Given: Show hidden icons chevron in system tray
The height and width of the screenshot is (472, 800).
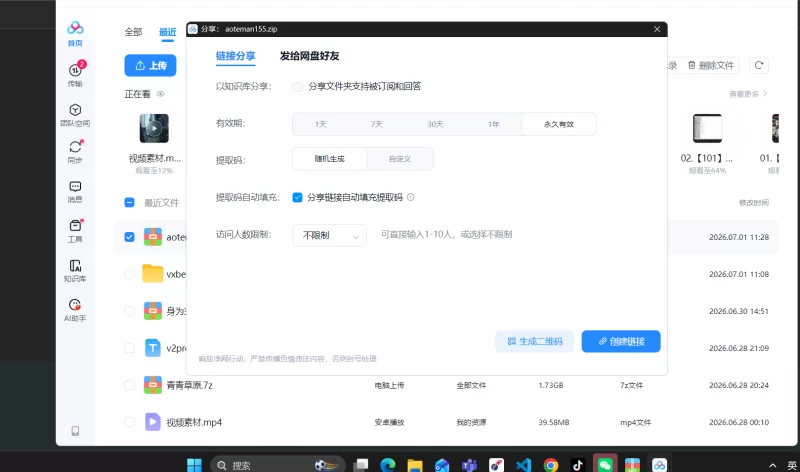Looking at the screenshot, I should pos(772,465).
